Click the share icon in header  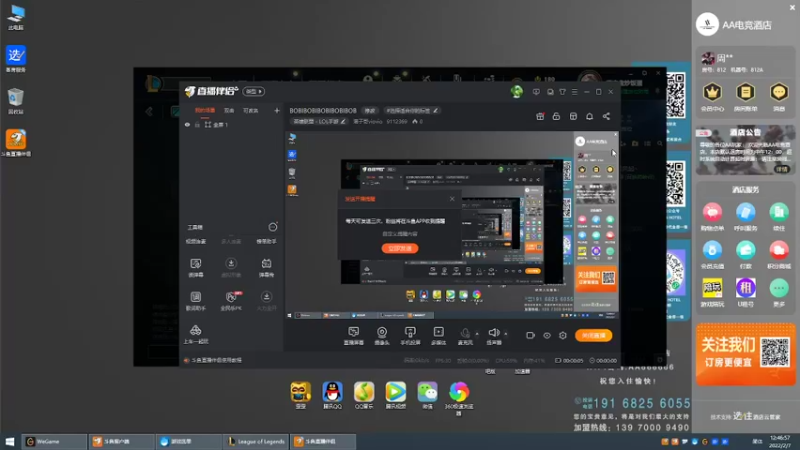point(606,116)
